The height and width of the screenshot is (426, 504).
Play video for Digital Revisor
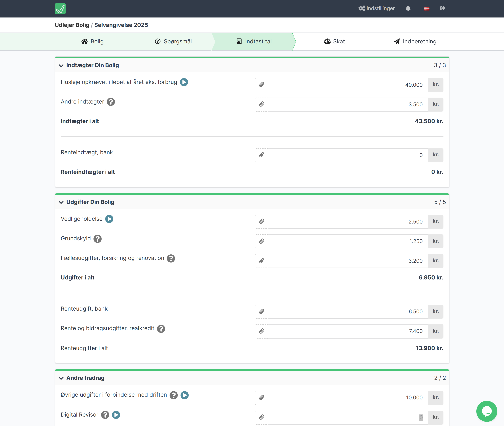coord(116,415)
